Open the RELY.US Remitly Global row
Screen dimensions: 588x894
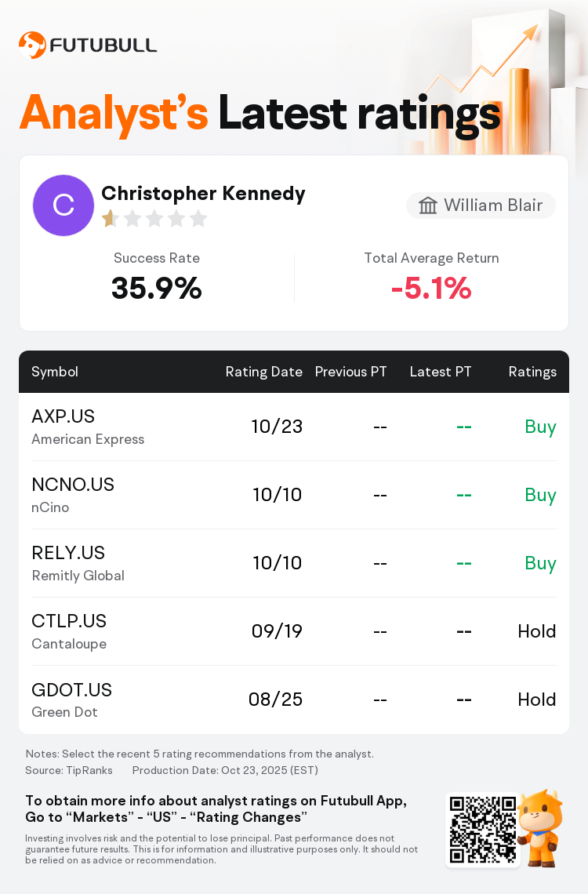click(x=294, y=563)
